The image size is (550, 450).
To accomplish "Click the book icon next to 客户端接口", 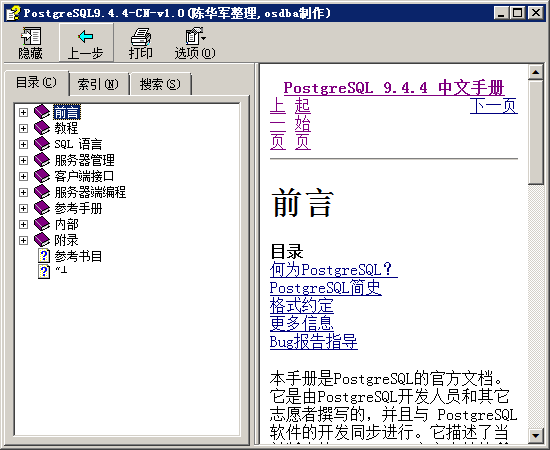I will 42,176.
